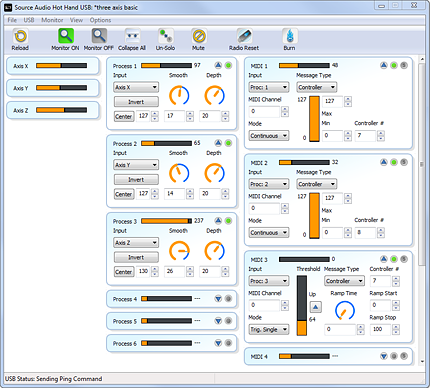The width and height of the screenshot is (430, 388).
Task: Open MIDI 1 Continuous mode dropdown
Action: 269,136
